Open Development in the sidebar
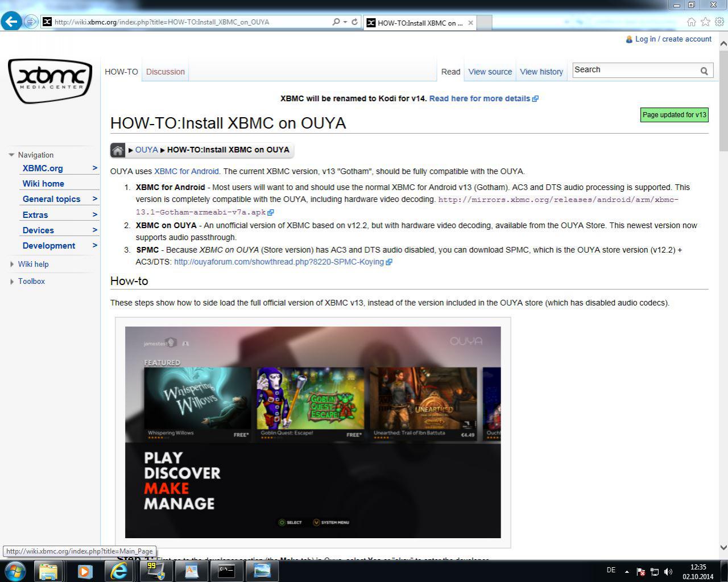The width and height of the screenshot is (728, 582). pyautogui.click(x=49, y=246)
